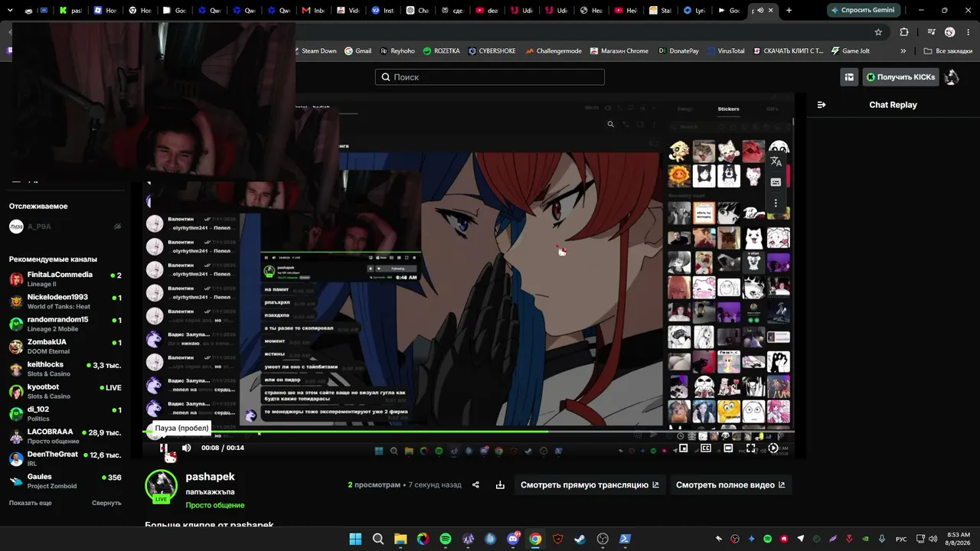Open ZombakUA channel
Image resolution: width=980 pixels, height=551 pixels.
tap(65, 347)
